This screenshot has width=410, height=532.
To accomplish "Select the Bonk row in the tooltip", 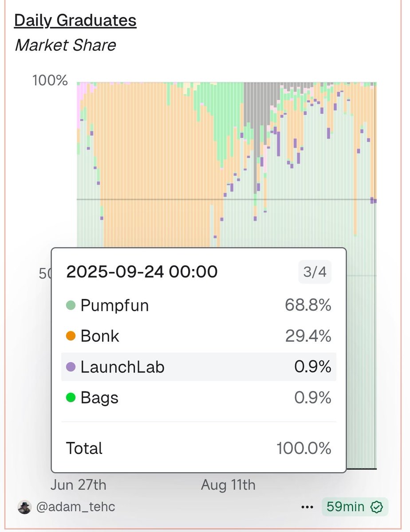I will [x=198, y=336].
